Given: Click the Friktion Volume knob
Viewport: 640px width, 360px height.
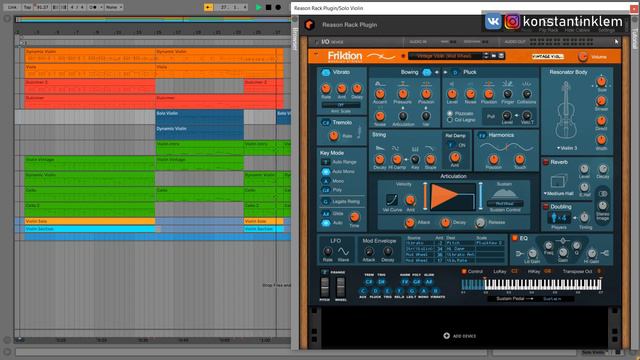Looking at the screenshot, I should (583, 57).
